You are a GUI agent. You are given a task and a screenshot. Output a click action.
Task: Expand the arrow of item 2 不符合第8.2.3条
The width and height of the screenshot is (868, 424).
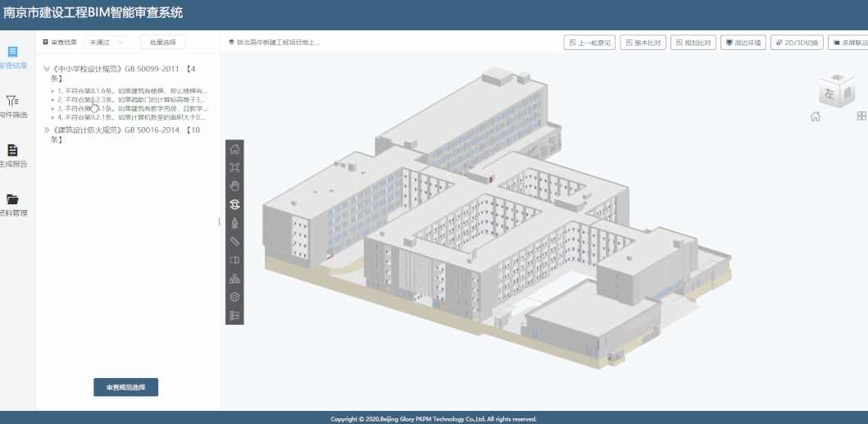point(53,100)
